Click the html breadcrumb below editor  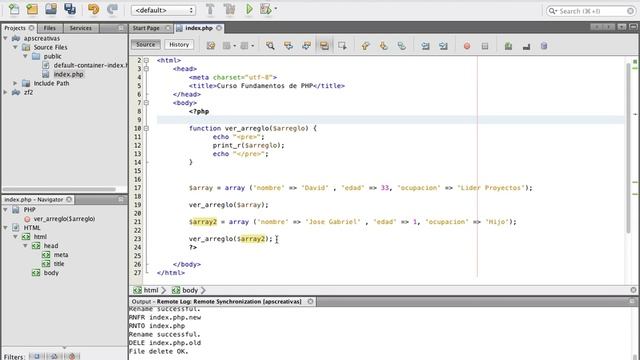point(151,290)
